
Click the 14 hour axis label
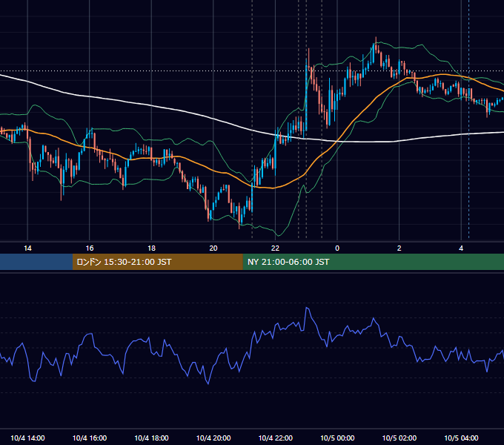(x=27, y=248)
